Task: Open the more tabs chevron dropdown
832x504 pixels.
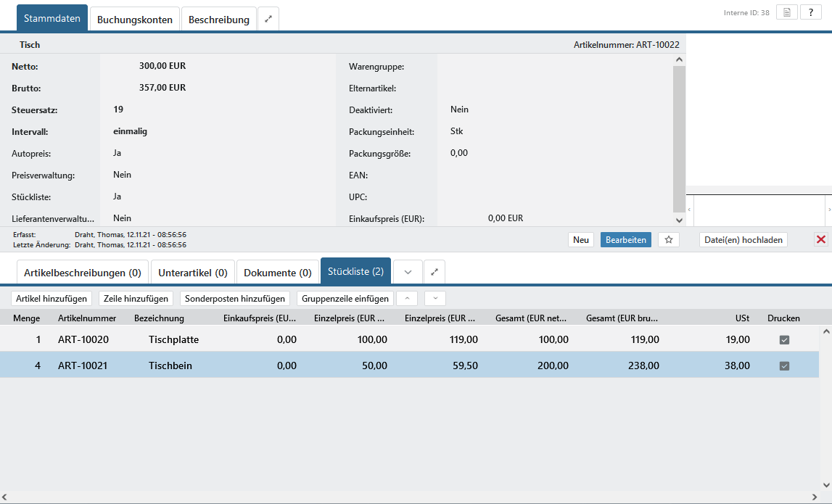Action: tap(408, 273)
